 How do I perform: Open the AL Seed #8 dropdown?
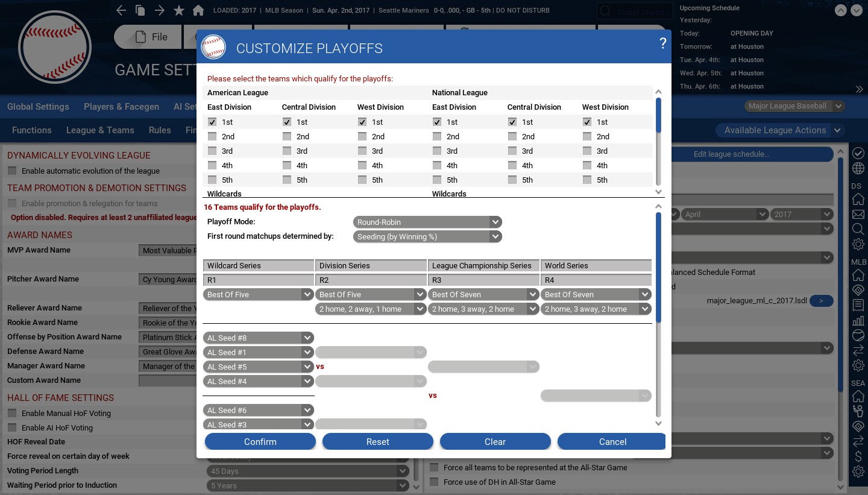(x=258, y=338)
